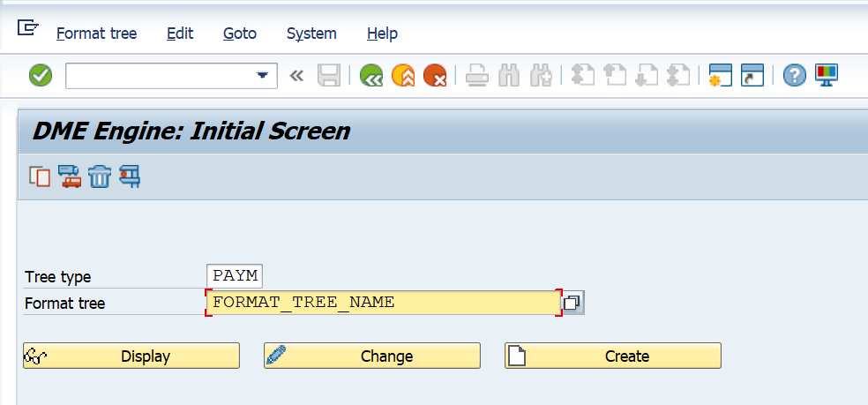Open the Edit menu
This screenshot has width=868, height=405.
click(180, 34)
